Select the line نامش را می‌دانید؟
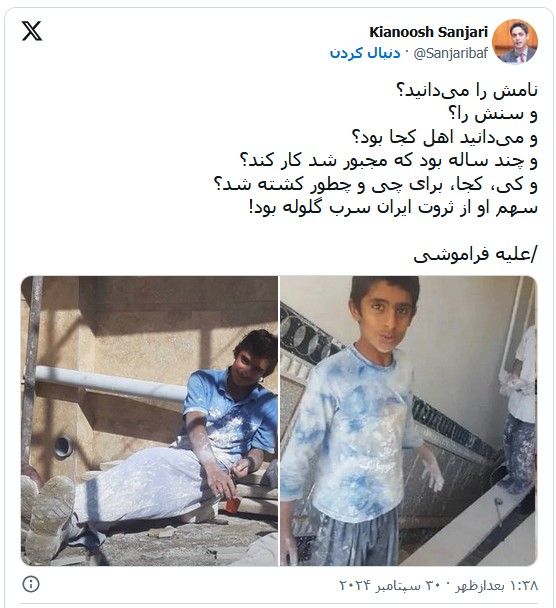 coord(467,91)
